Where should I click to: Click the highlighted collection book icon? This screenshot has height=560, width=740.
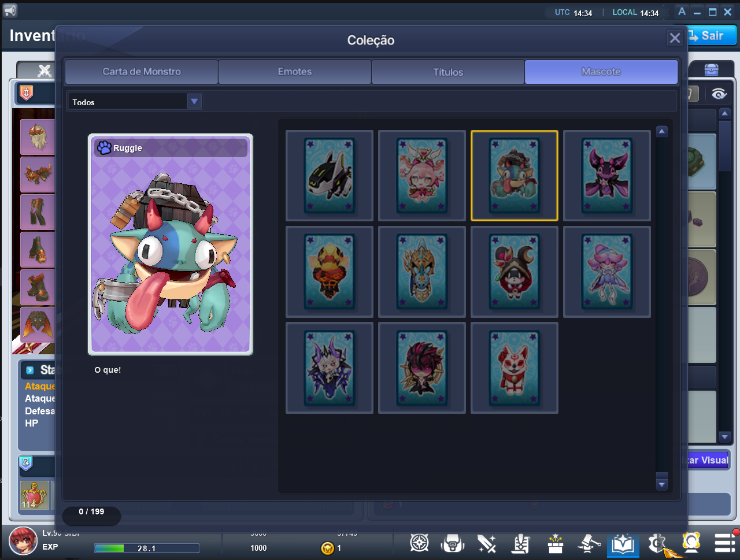[623, 544]
